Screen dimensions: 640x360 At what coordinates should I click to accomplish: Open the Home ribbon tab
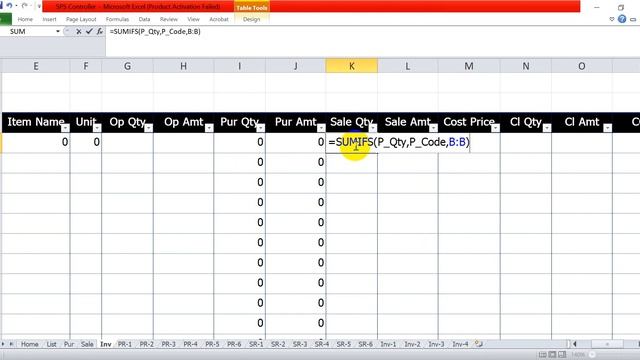[x=25, y=19]
